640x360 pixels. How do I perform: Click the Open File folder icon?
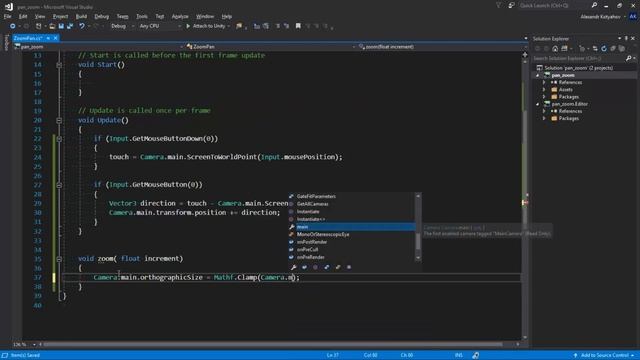coord(52,26)
